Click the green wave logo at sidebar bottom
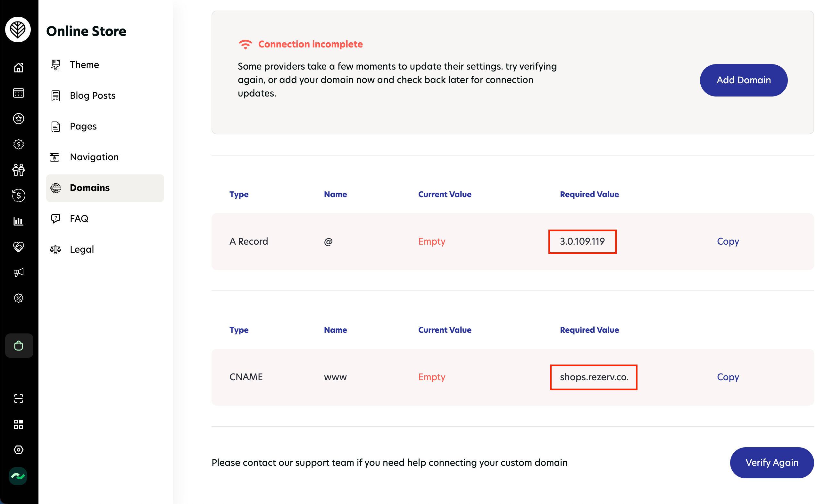This screenshot has height=504, width=825. click(x=18, y=476)
